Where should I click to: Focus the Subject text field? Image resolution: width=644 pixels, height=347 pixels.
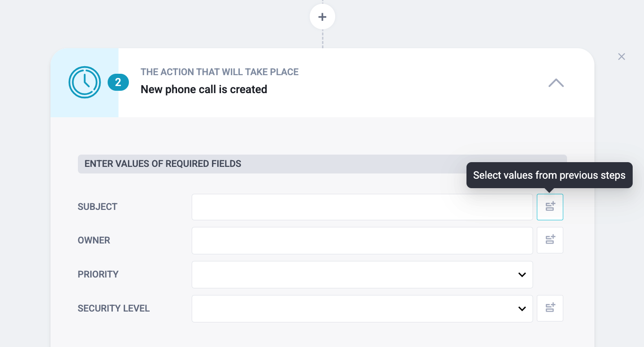pyautogui.click(x=362, y=207)
